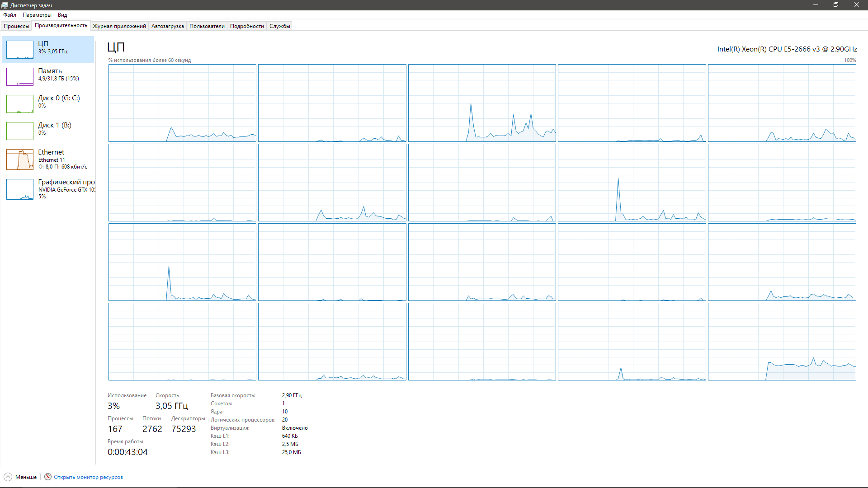
Task: Open the Параметры menu
Action: coord(37,15)
